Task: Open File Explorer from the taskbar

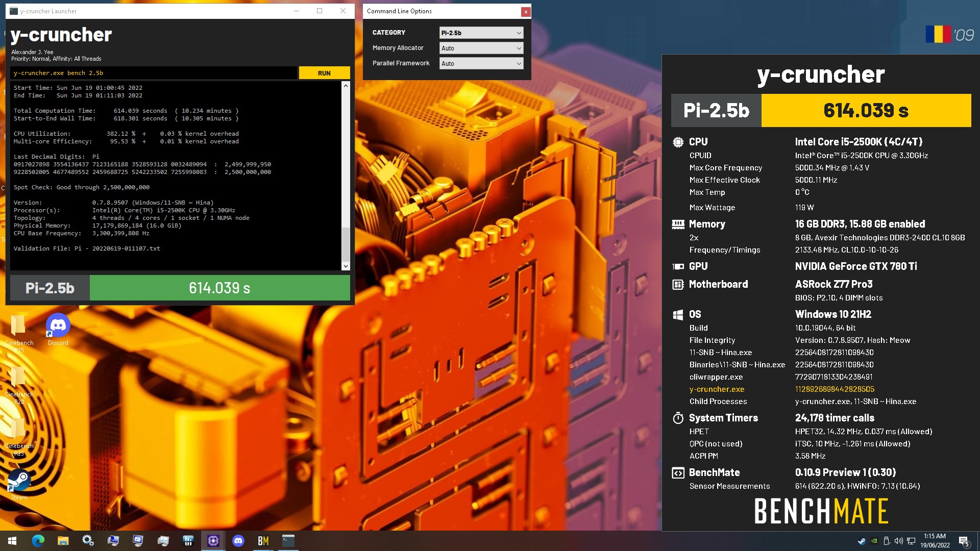Action: (63, 541)
